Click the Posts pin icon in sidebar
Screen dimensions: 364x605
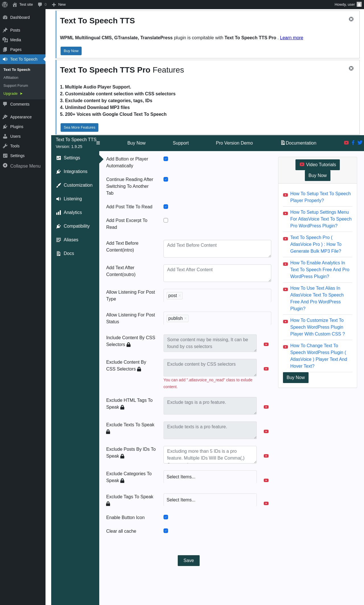pyautogui.click(x=5, y=30)
